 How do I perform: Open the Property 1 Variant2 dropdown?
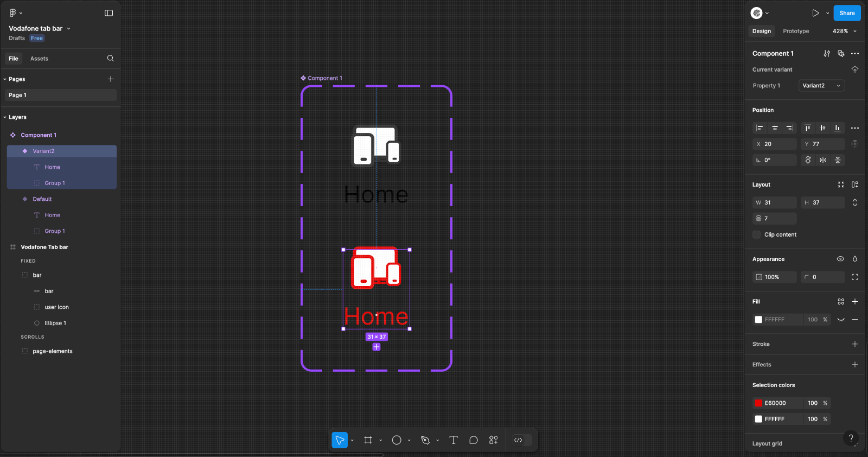point(821,86)
